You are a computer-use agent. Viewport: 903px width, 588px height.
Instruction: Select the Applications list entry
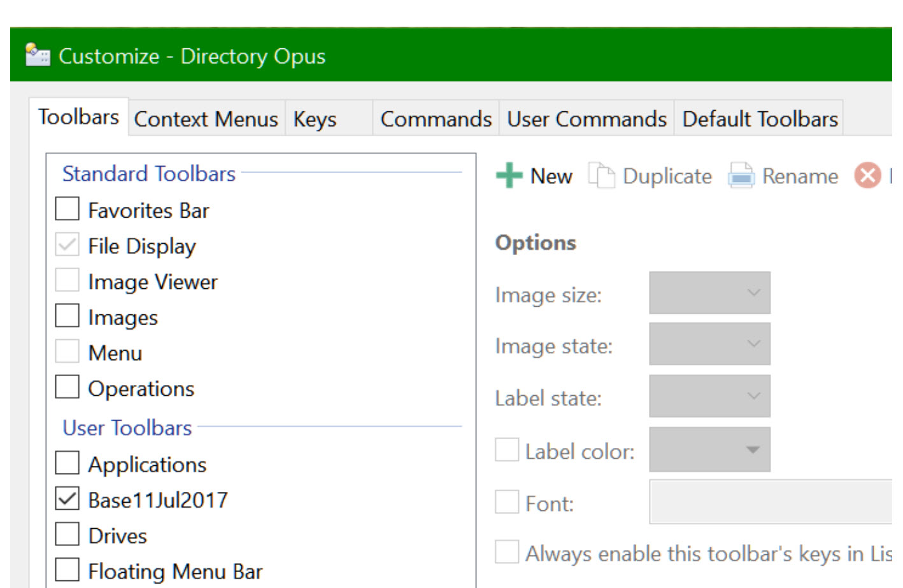148,465
